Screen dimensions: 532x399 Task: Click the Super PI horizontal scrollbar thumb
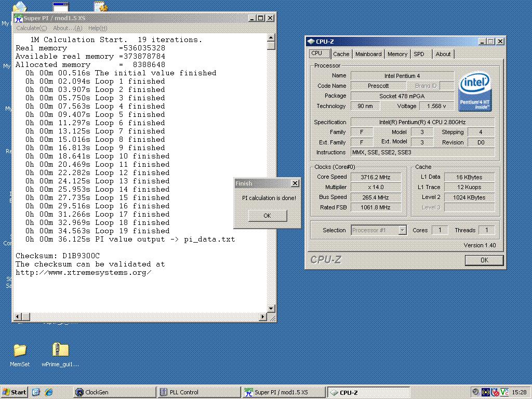26,316
